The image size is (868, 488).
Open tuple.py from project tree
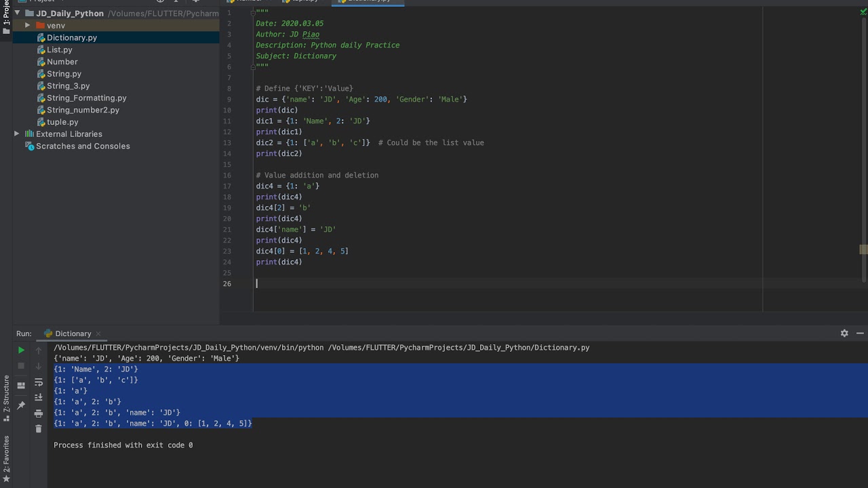click(x=62, y=122)
